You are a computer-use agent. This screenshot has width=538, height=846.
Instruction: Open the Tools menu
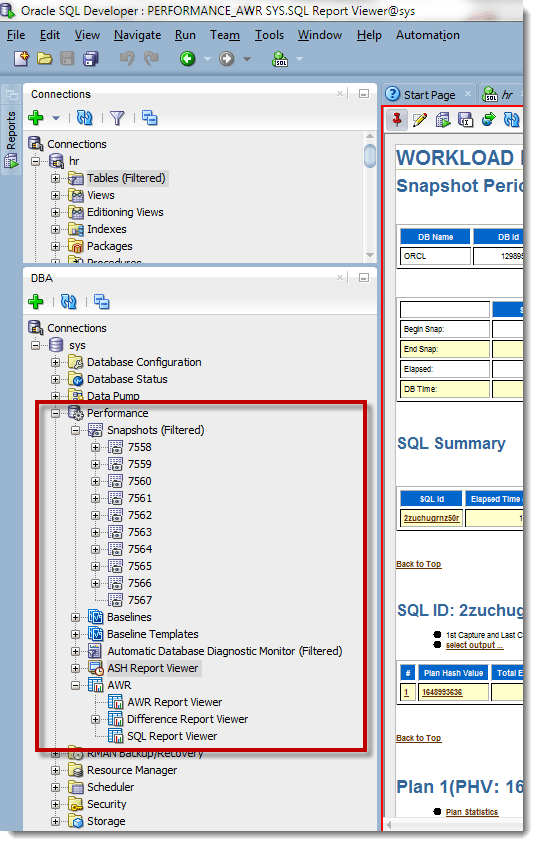point(269,35)
